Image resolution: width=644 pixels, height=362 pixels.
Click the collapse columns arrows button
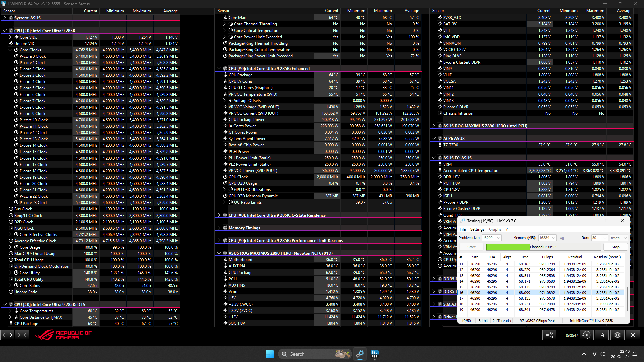[x=22, y=335]
